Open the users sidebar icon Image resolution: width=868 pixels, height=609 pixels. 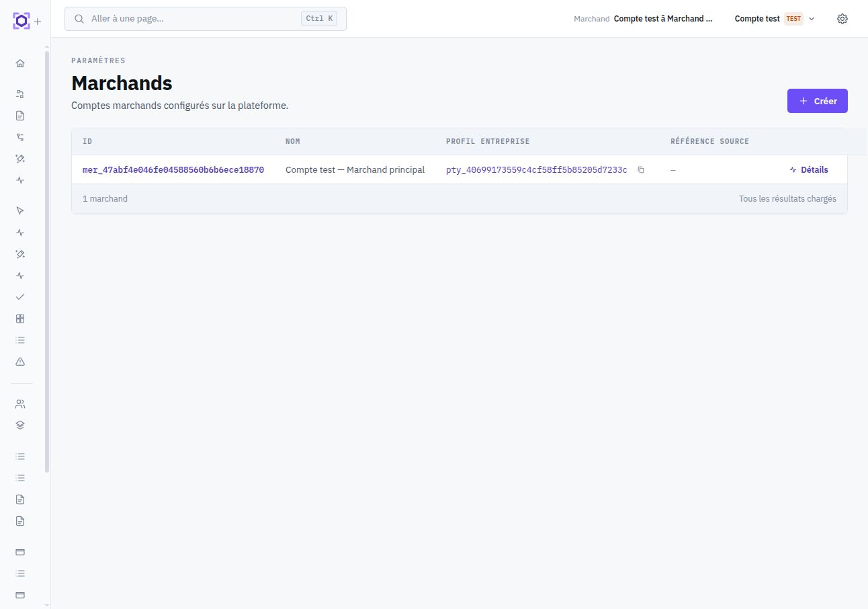(20, 404)
